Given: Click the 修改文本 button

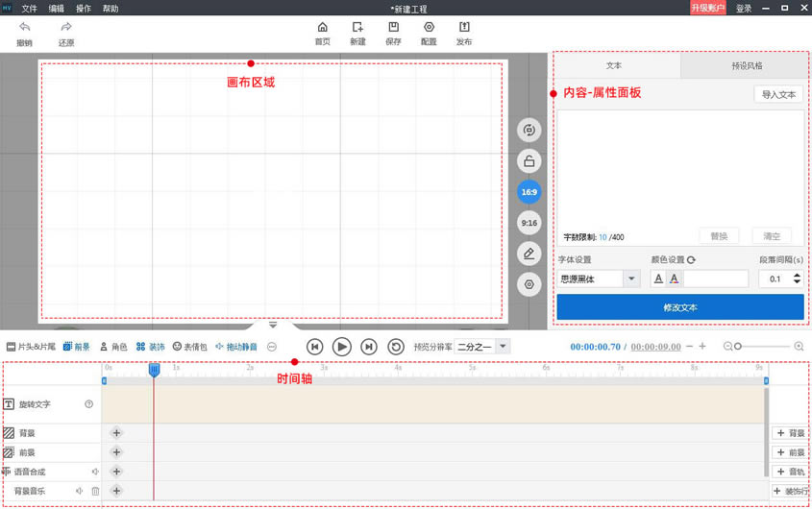Looking at the screenshot, I should pyautogui.click(x=680, y=307).
